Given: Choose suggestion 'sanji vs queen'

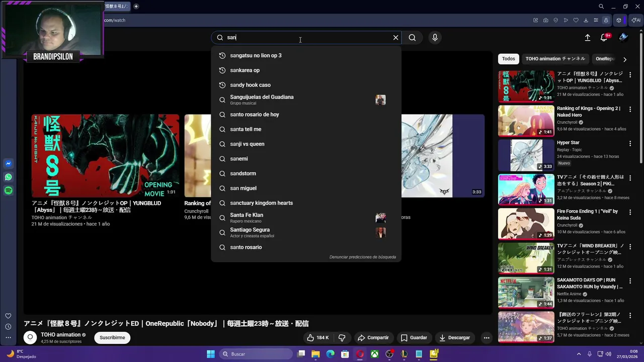Looking at the screenshot, I should [x=306, y=144].
